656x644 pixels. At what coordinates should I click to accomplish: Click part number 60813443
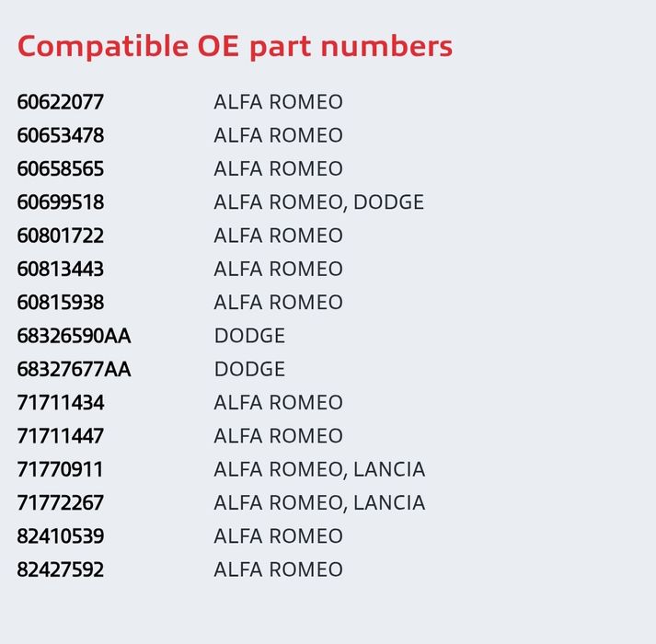60,269
